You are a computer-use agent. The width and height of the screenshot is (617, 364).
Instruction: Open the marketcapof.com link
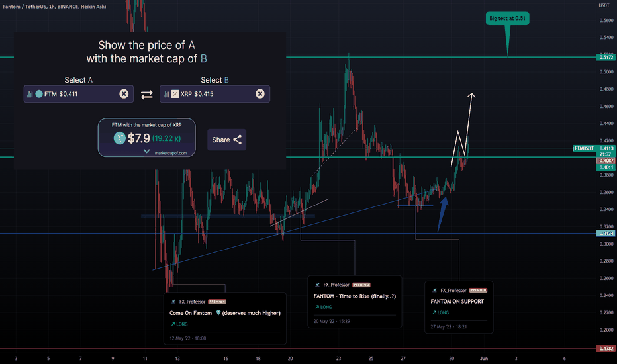click(x=171, y=153)
